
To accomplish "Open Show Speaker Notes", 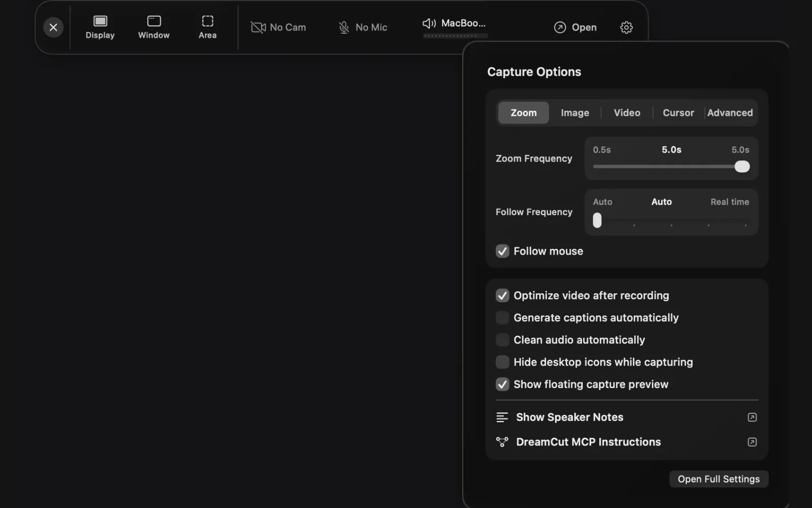I will (627, 417).
